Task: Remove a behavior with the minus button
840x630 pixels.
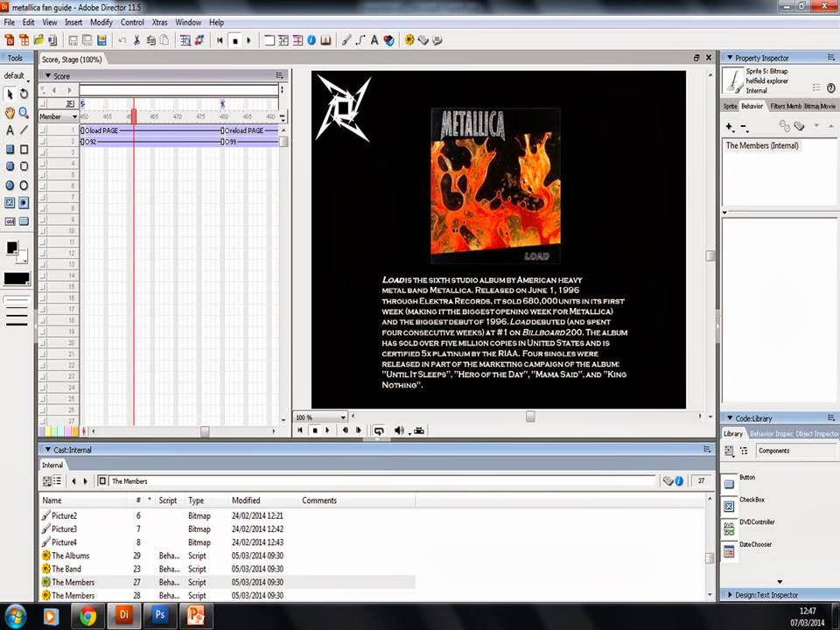Action: click(x=744, y=127)
